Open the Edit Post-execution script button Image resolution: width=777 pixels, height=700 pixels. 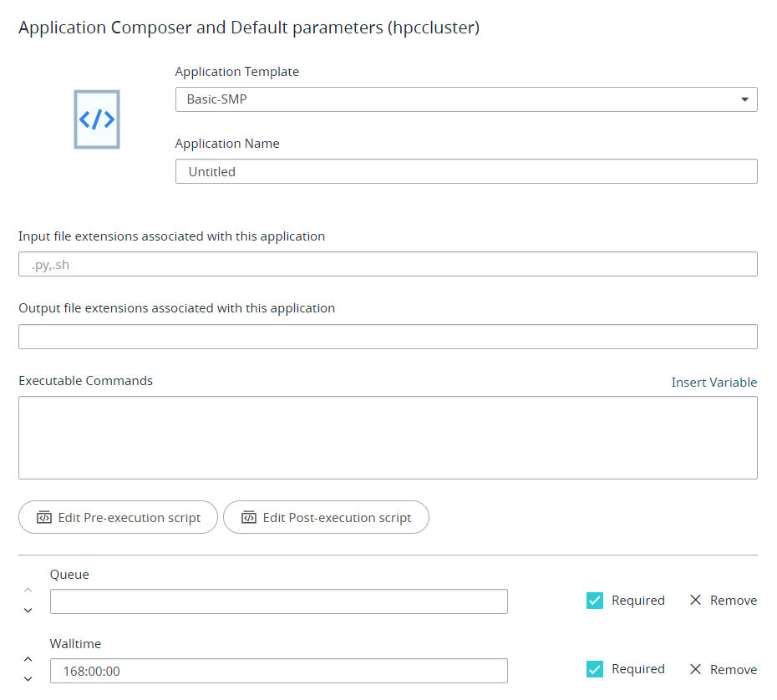click(326, 518)
